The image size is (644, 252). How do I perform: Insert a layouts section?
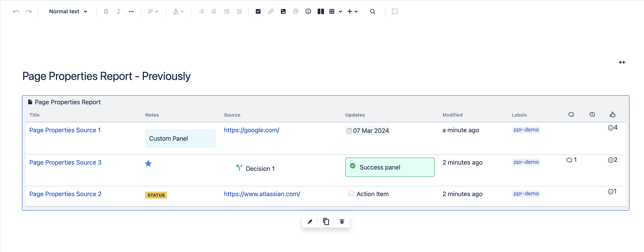pos(321,12)
